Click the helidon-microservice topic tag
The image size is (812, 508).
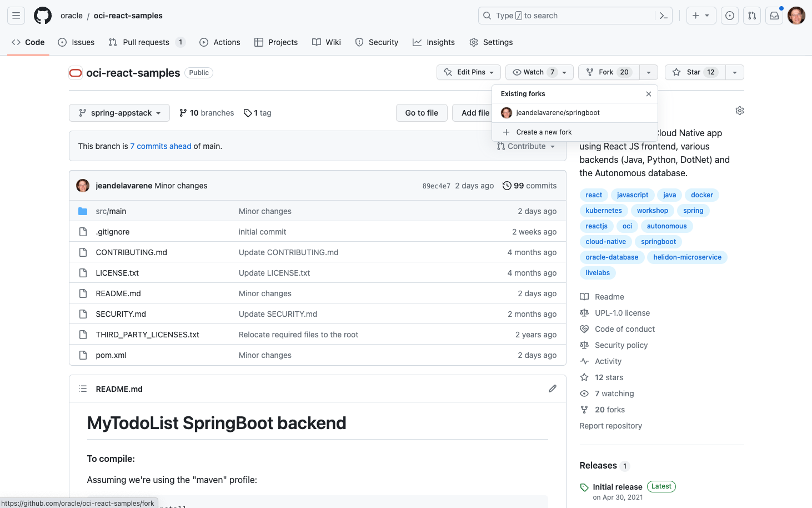coord(687,257)
